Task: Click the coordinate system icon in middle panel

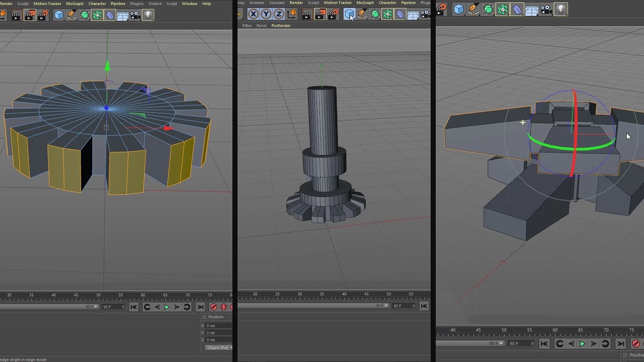Action: (292, 14)
